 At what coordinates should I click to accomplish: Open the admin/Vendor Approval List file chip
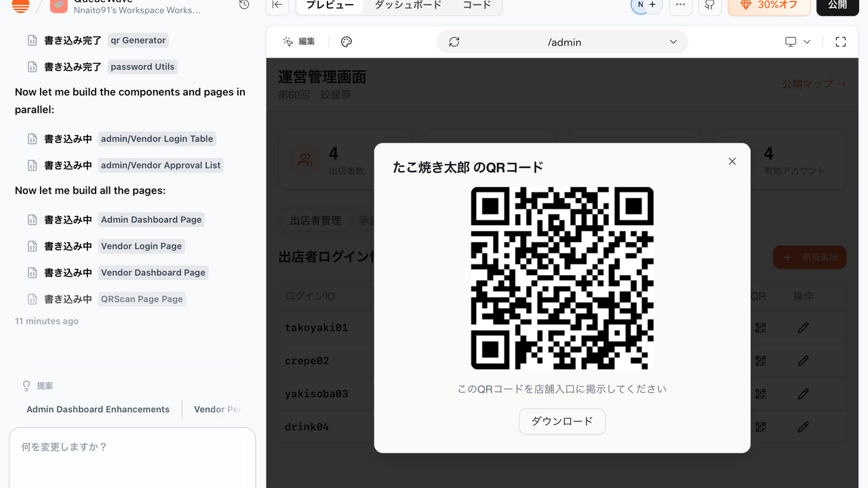click(161, 165)
